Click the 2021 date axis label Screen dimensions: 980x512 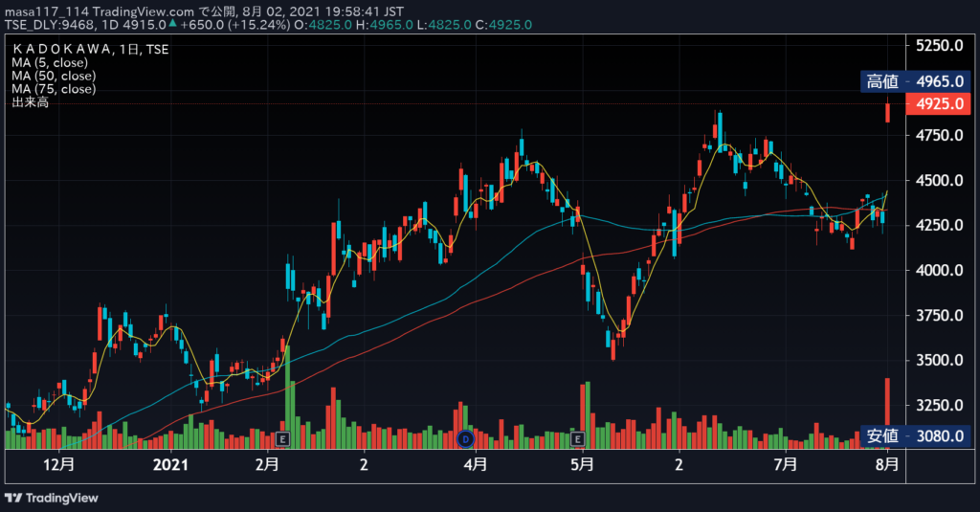[x=170, y=464]
